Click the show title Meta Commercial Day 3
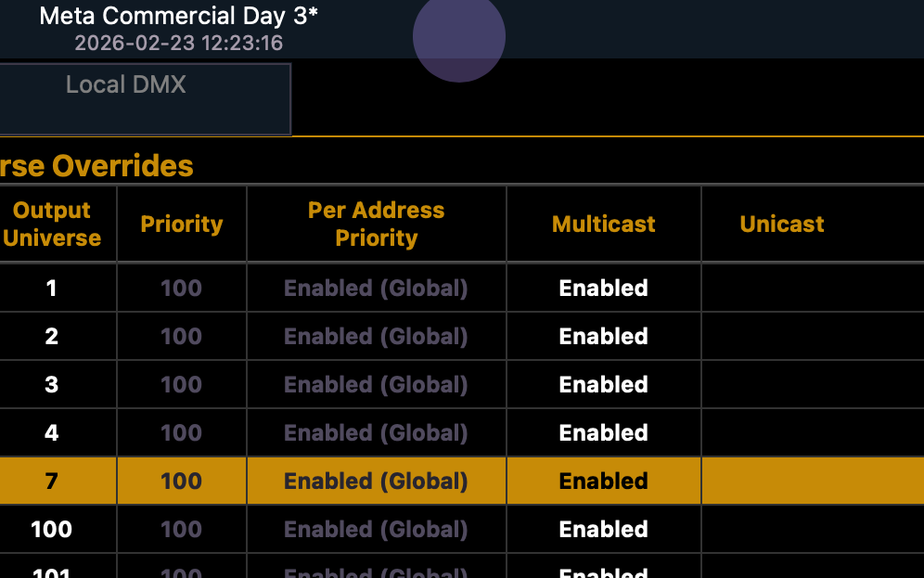The width and height of the screenshot is (924, 578). (x=178, y=16)
